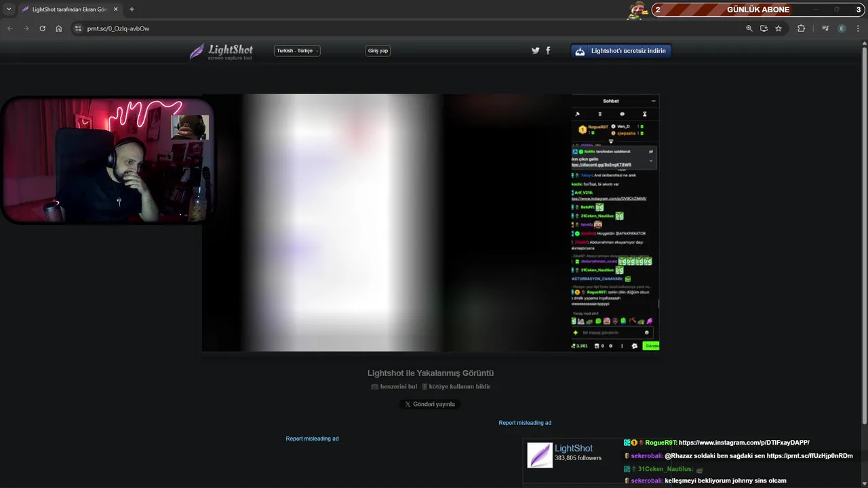Open the profile E avatar
Image resolution: width=868 pixels, height=488 pixels.
click(x=842, y=28)
